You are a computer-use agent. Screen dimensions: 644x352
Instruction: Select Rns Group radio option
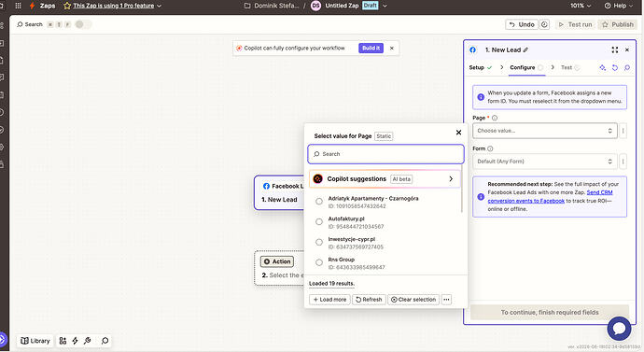point(319,262)
